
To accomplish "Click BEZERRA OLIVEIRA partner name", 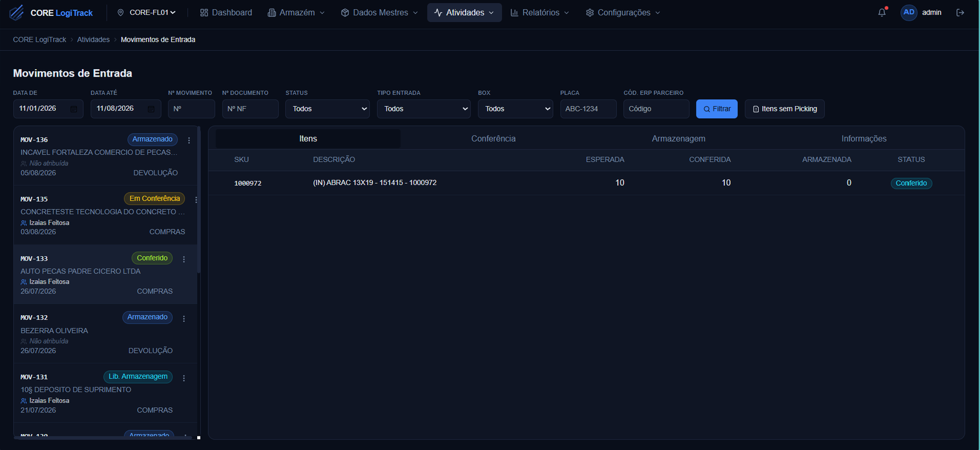I will click(54, 330).
